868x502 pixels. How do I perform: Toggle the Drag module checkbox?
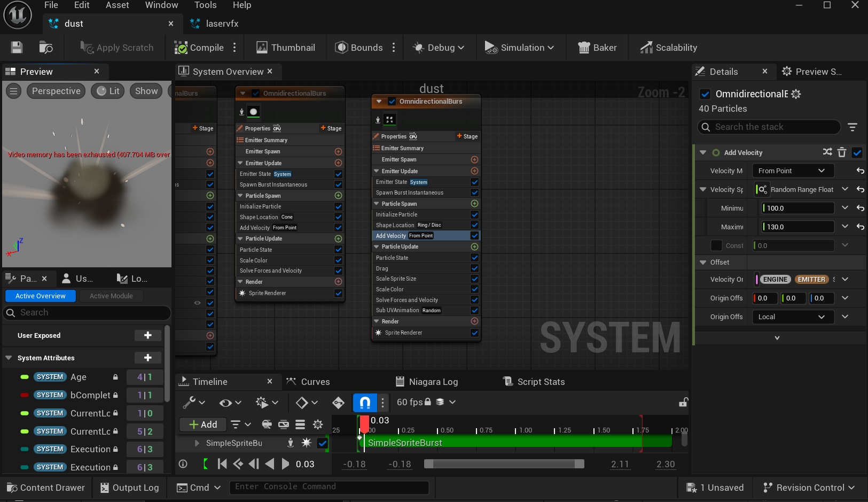tap(474, 268)
